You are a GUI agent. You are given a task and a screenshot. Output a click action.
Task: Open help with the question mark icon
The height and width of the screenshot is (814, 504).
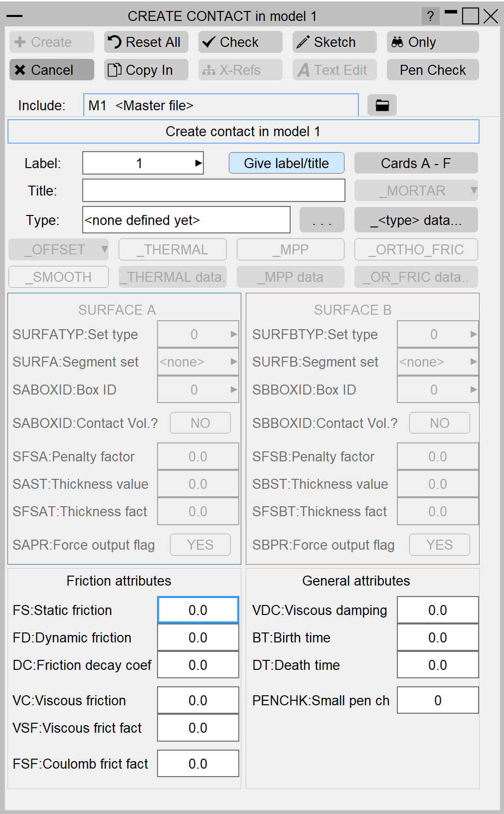coord(430,16)
